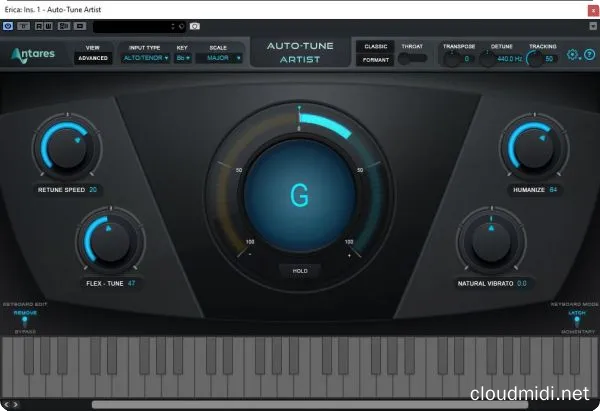Click the camera snapshot icon in toolbar

point(195,26)
